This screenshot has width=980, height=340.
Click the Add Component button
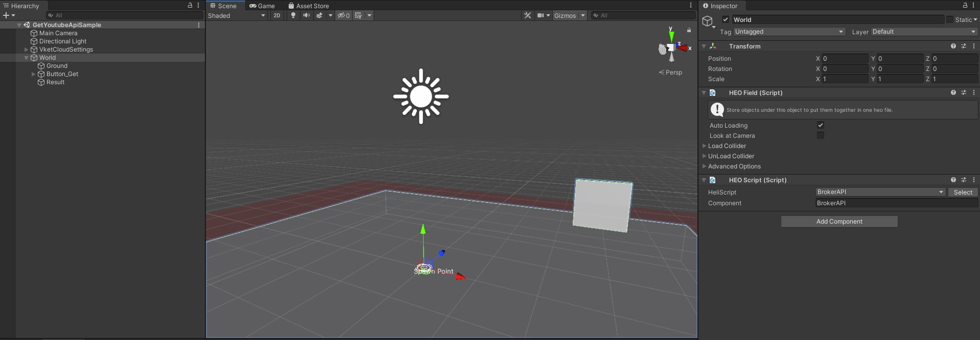[839, 221]
